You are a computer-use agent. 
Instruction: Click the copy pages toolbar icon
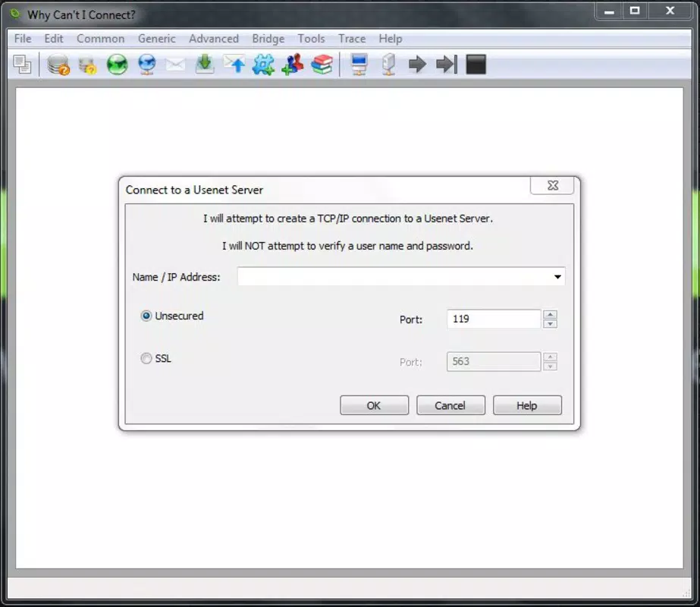point(22,64)
